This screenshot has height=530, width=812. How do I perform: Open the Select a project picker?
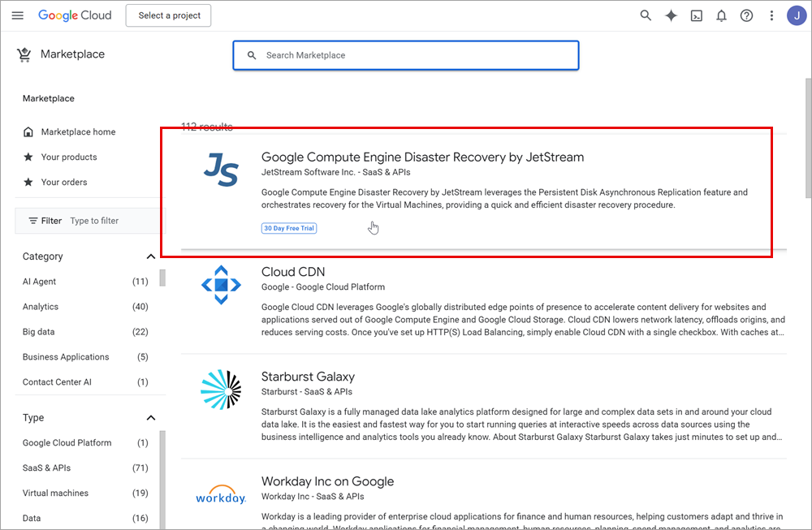(168, 15)
